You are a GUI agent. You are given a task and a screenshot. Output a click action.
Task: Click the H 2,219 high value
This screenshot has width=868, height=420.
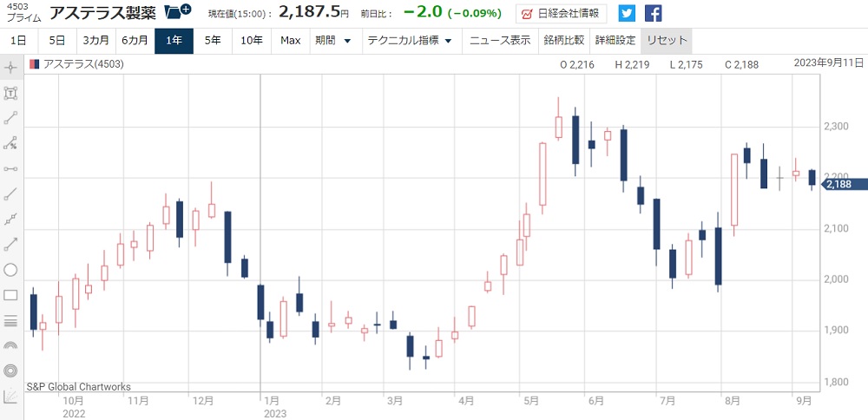click(632, 65)
